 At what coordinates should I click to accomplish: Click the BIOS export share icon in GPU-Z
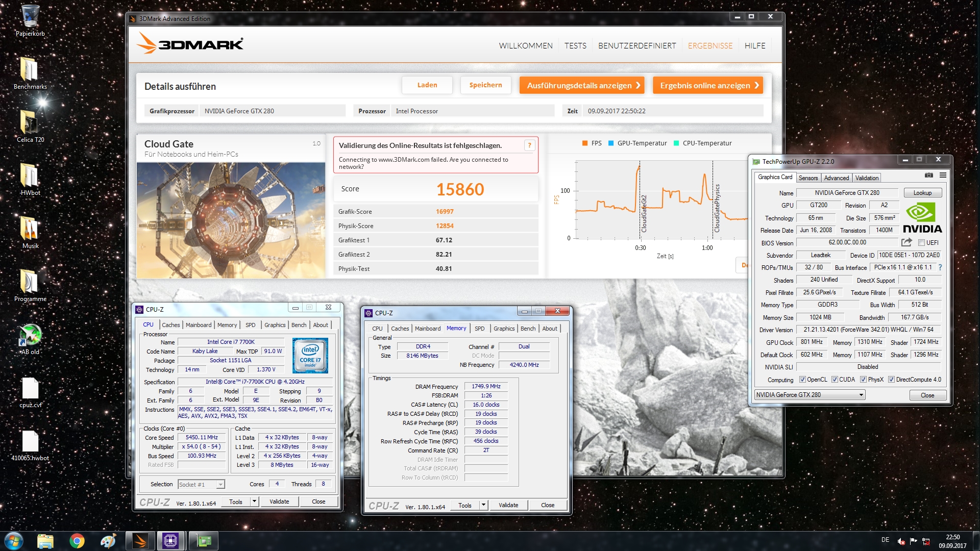tap(906, 242)
